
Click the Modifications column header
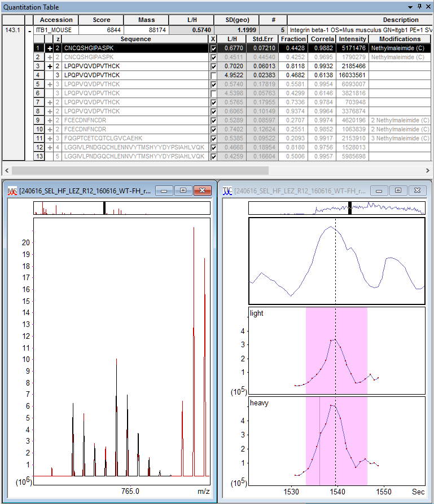click(400, 39)
